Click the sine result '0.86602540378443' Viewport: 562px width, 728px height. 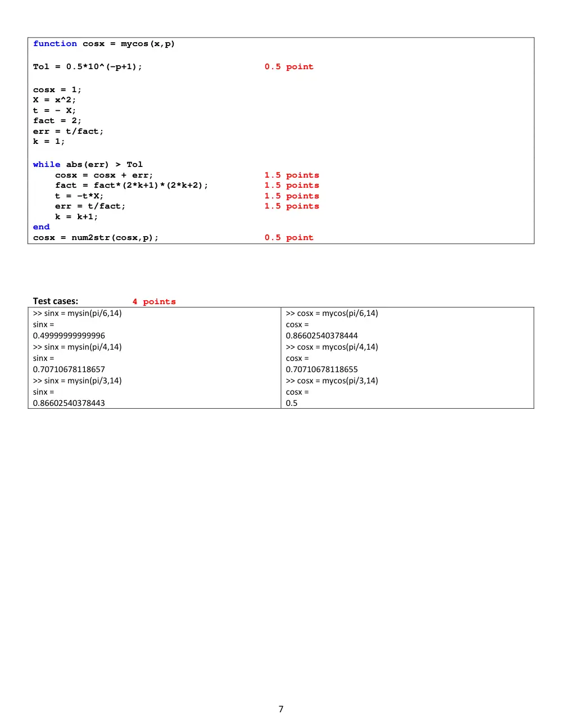(x=69, y=403)
